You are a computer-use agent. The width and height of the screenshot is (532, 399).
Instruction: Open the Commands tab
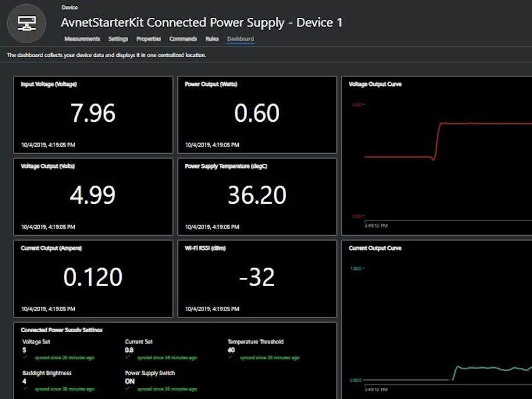[x=183, y=38]
